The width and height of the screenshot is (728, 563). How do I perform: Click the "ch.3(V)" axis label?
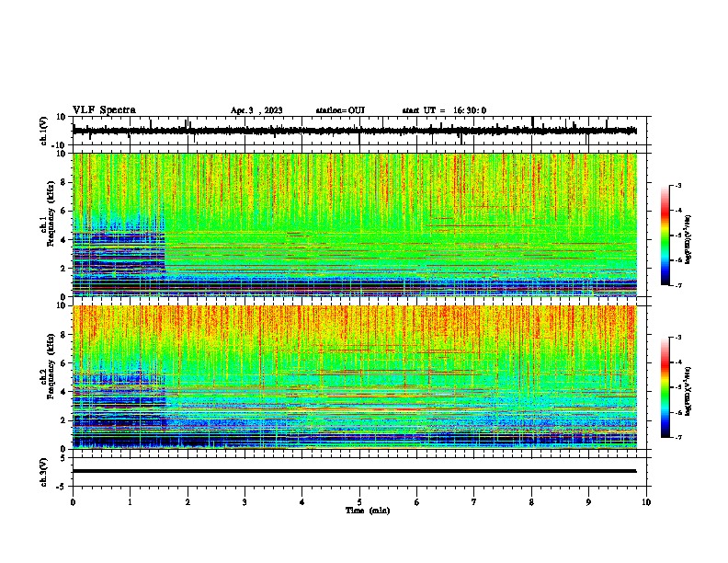(43, 472)
